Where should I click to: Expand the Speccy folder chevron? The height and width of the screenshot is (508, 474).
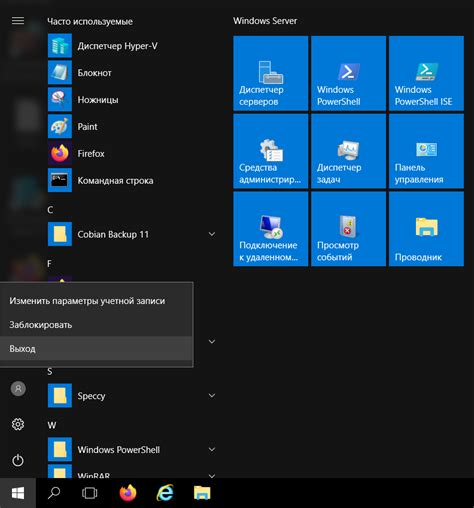pyautogui.click(x=212, y=396)
